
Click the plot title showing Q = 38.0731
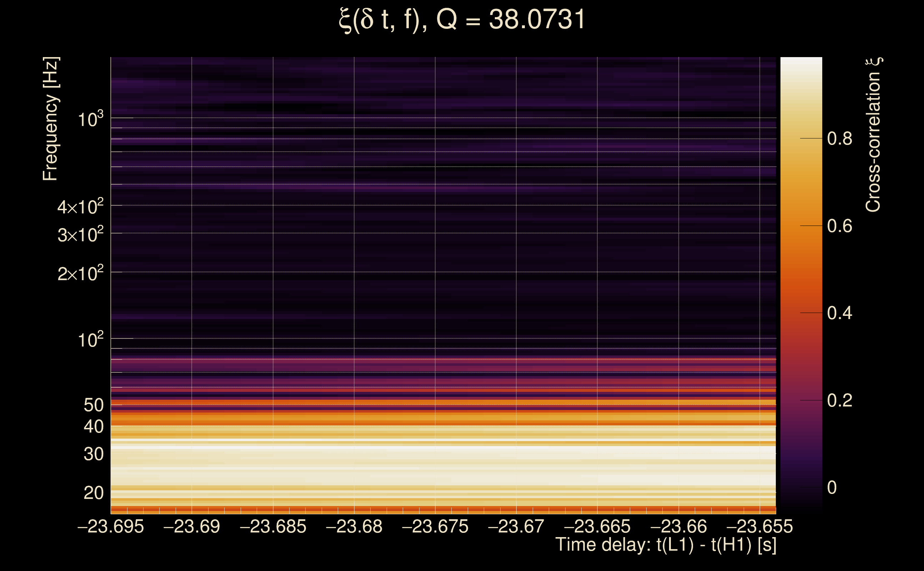tap(462, 20)
